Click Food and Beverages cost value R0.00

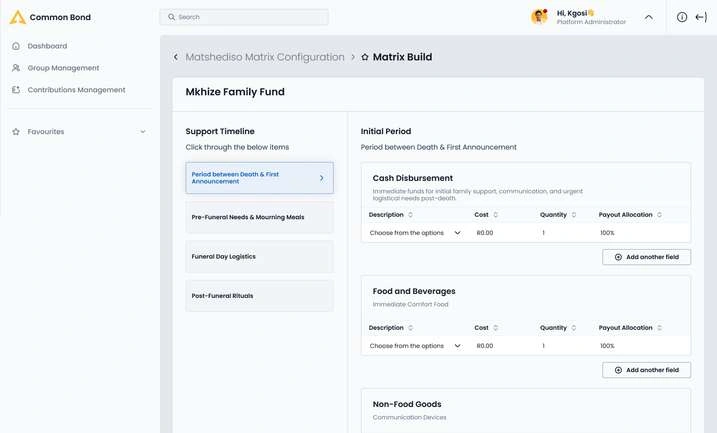tap(485, 346)
